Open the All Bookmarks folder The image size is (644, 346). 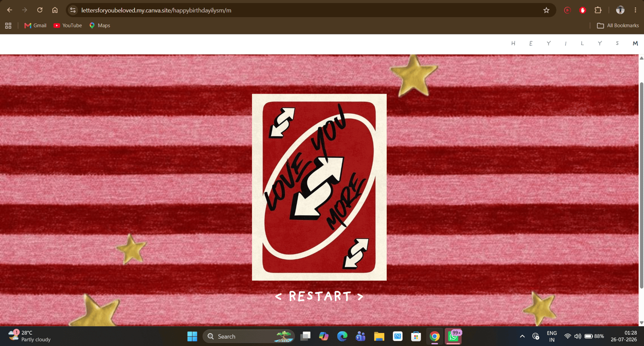pyautogui.click(x=618, y=25)
